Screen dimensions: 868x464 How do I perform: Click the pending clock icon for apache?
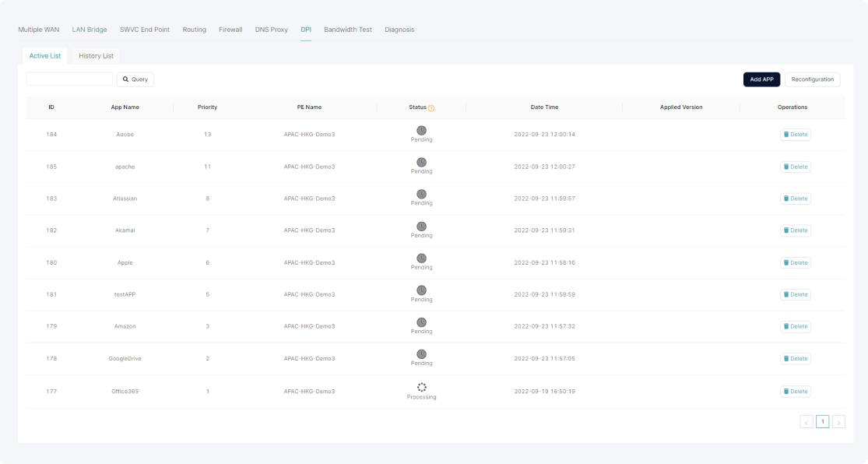pyautogui.click(x=421, y=162)
